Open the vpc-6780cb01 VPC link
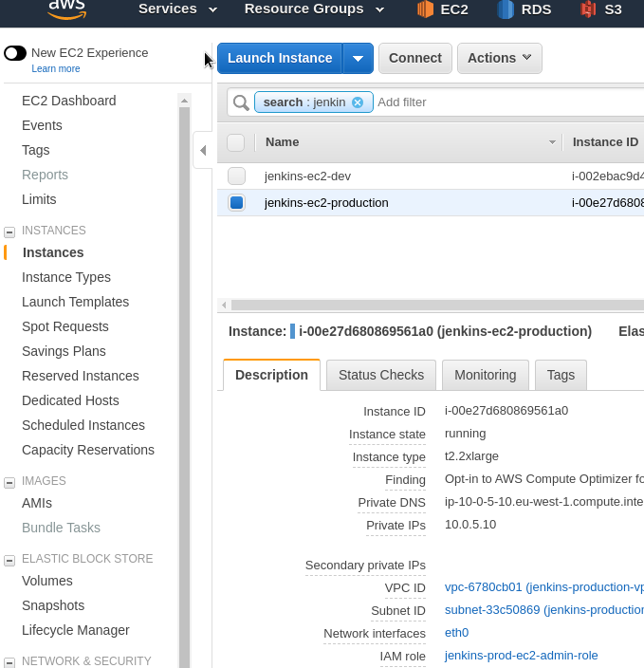 click(x=544, y=587)
